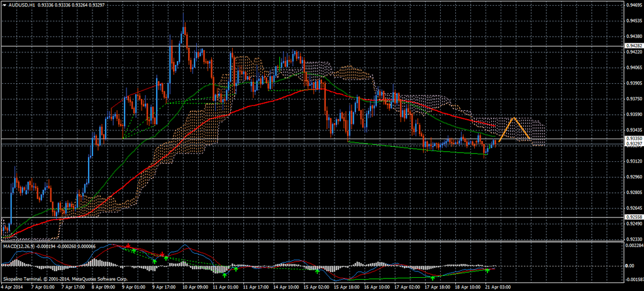
Task: Click the MACD 0.00 zero level label
Action: (630, 266)
